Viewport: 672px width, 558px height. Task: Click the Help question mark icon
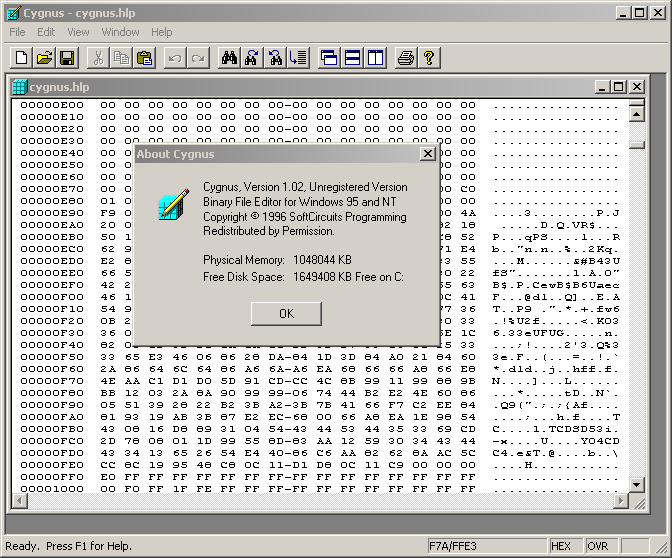point(429,58)
